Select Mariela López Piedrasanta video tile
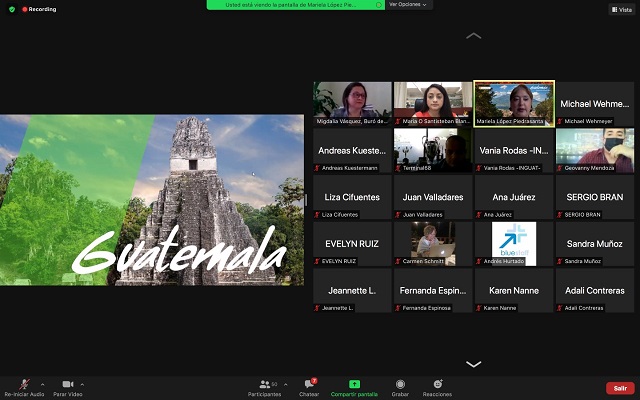Viewport: 640px width, 400px height. click(x=513, y=103)
